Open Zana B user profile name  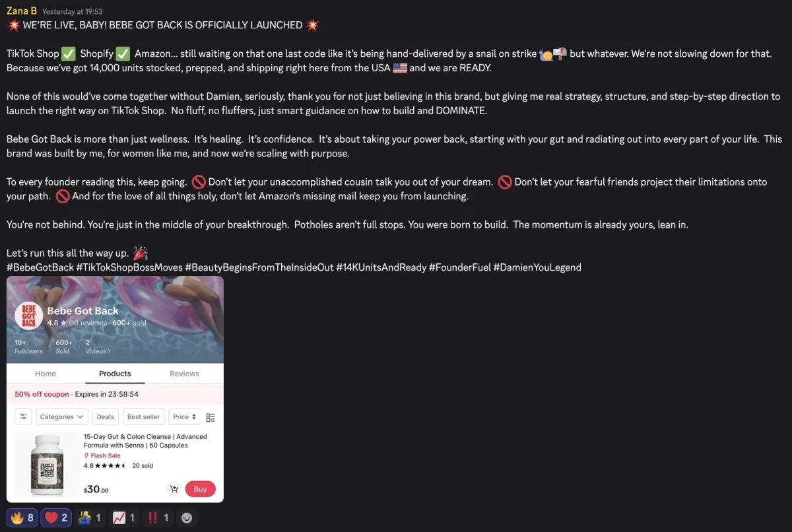22,11
